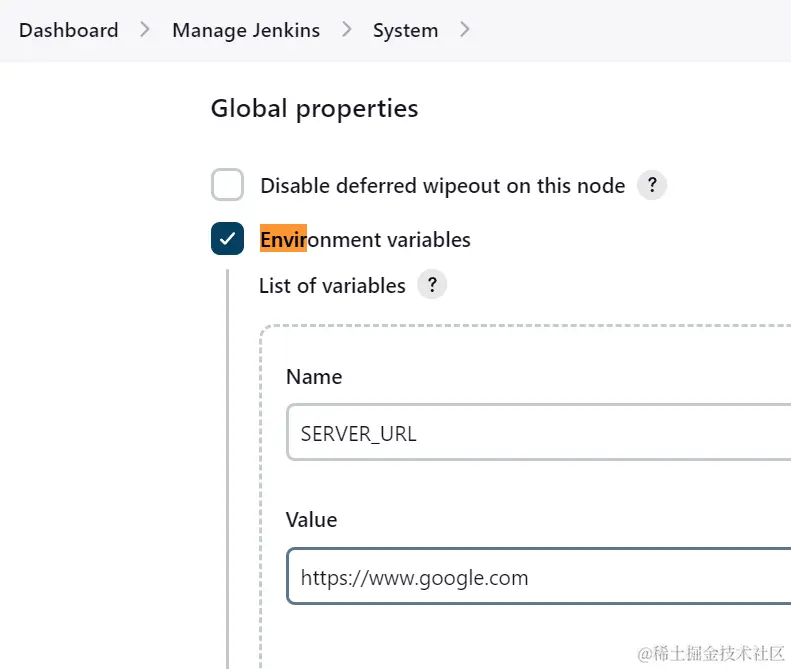Viewport: 791px width, 669px height.
Task: Click the Disable deferred wipeout label text
Action: click(x=442, y=186)
